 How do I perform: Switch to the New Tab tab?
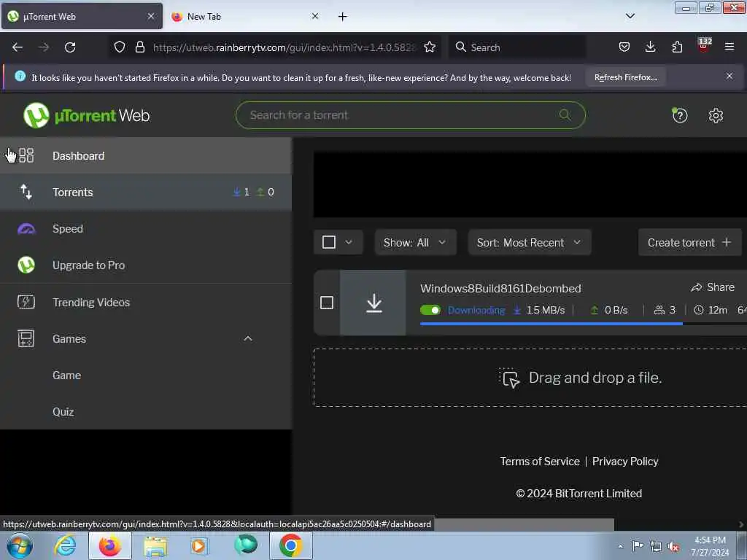tap(245, 16)
